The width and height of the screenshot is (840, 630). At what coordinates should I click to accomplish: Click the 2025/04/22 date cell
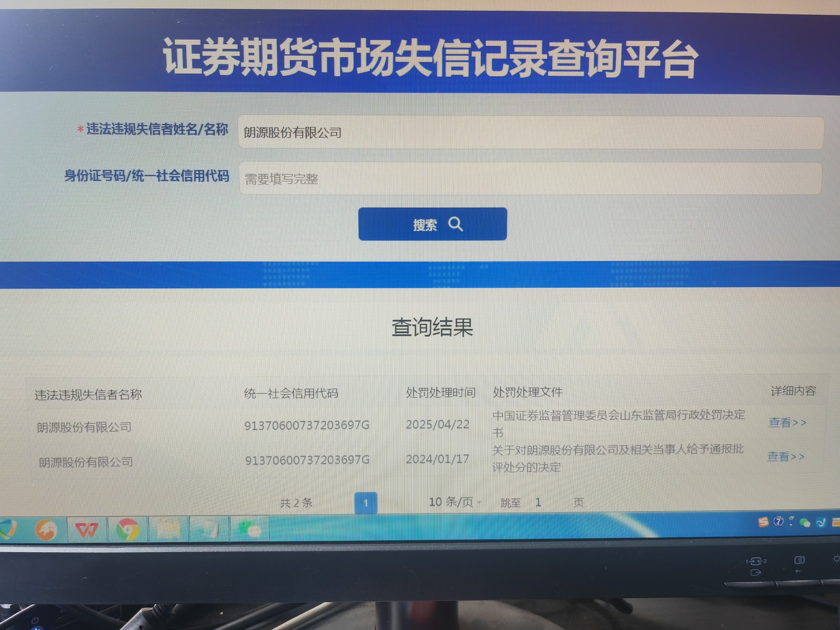click(x=438, y=425)
